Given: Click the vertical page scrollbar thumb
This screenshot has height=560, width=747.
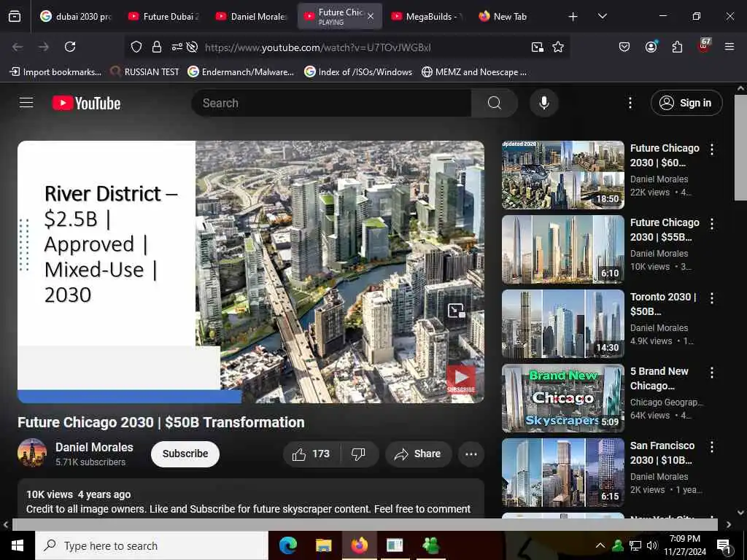Looking at the screenshot, I should pos(740,147).
